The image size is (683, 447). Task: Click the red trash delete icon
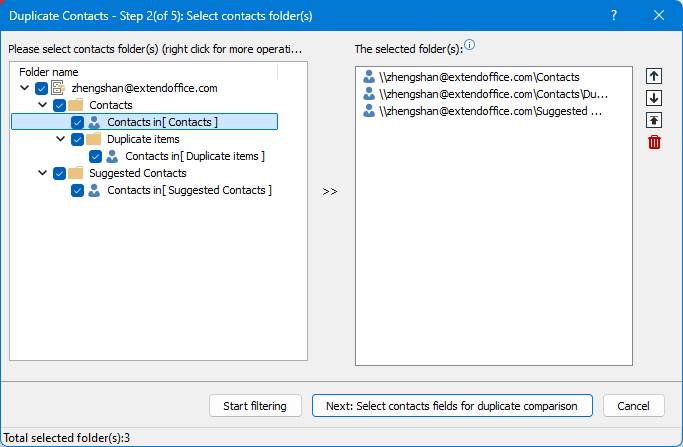tap(654, 142)
